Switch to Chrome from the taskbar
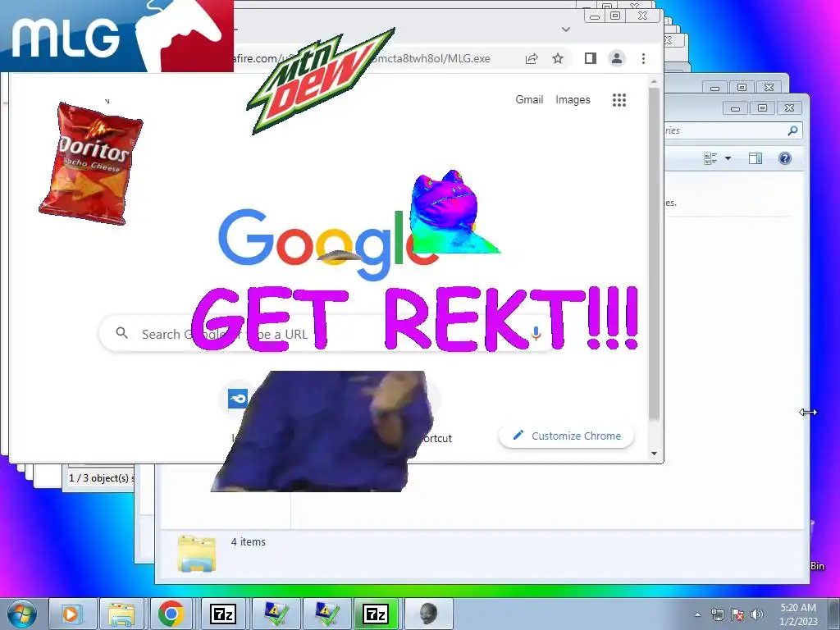 coord(171,614)
